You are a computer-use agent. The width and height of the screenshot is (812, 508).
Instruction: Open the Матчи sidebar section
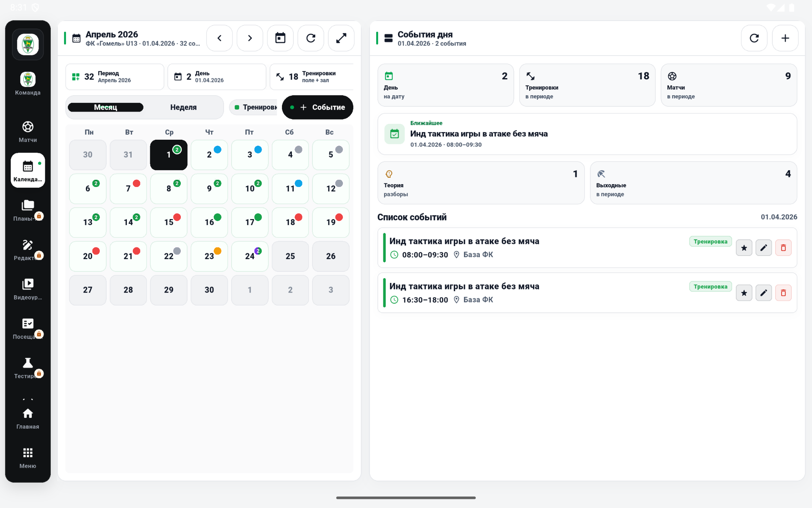(x=28, y=132)
